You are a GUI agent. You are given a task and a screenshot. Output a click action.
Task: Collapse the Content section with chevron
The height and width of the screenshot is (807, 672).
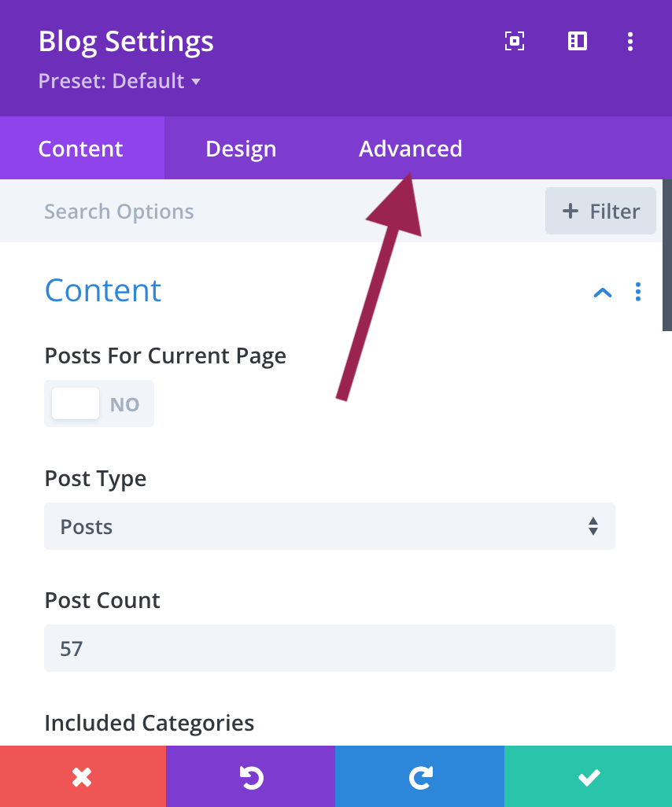coord(602,293)
